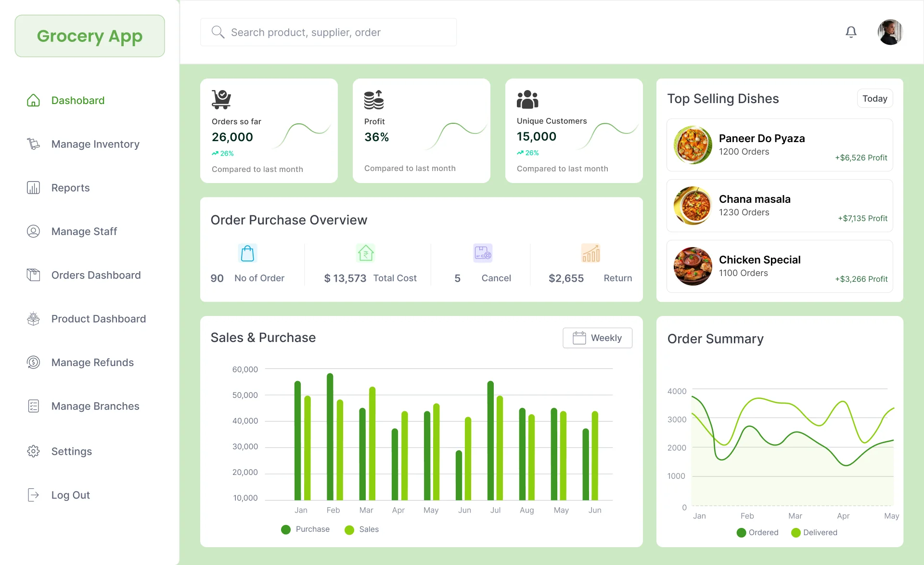924x565 pixels.
Task: Open the Manage Branches page
Action: 95,406
